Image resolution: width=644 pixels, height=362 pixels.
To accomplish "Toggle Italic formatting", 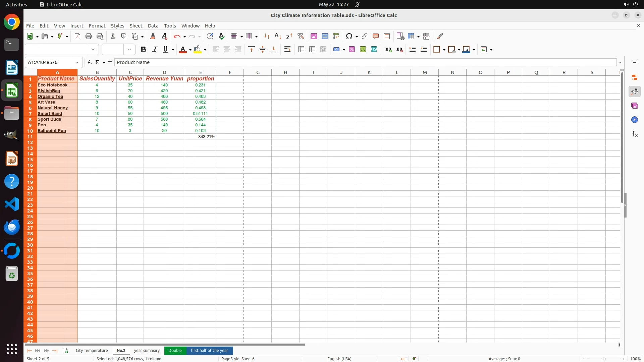I will click(155, 50).
